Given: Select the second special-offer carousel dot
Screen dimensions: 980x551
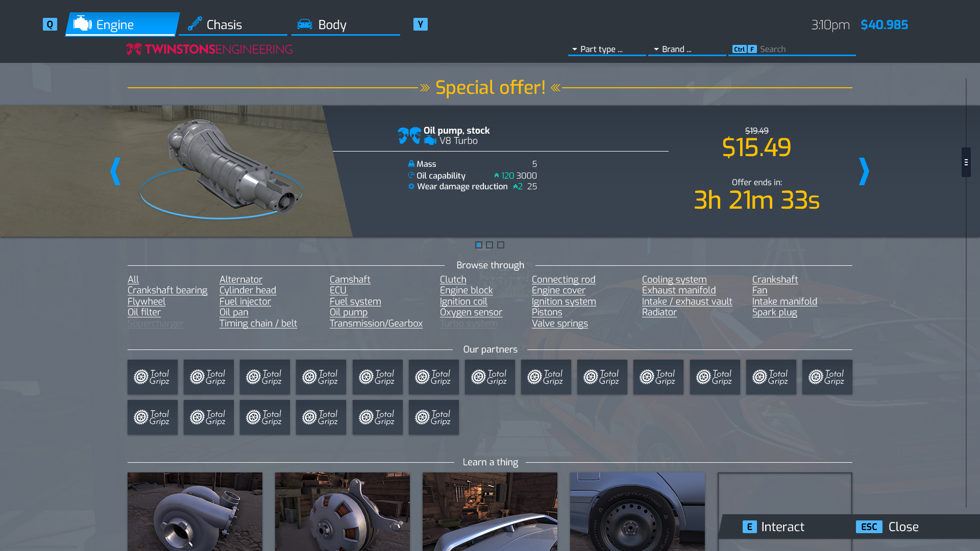Looking at the screenshot, I should click(489, 245).
